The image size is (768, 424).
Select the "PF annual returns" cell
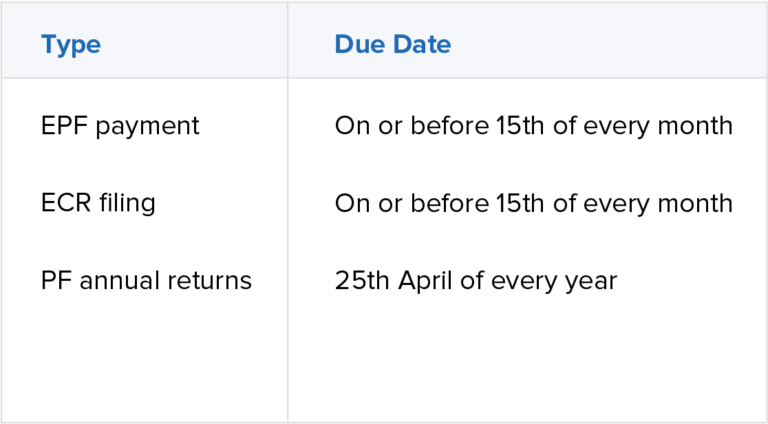146,280
